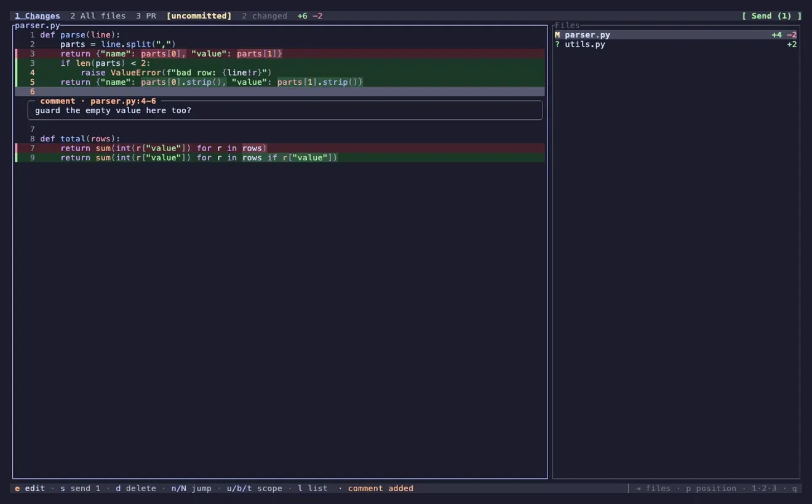Viewport: 812px width, 504px height.
Task: Click the highlighted empty line 6
Action: (280, 92)
